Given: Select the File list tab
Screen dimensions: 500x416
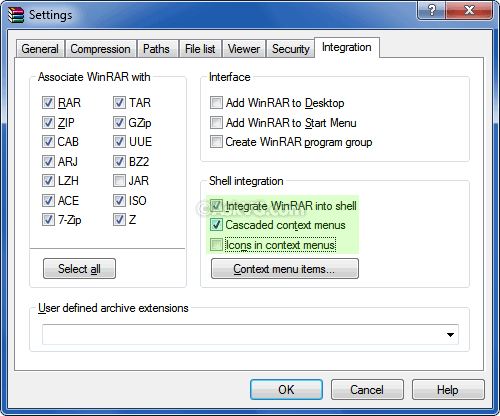Looking at the screenshot, I should [200, 49].
